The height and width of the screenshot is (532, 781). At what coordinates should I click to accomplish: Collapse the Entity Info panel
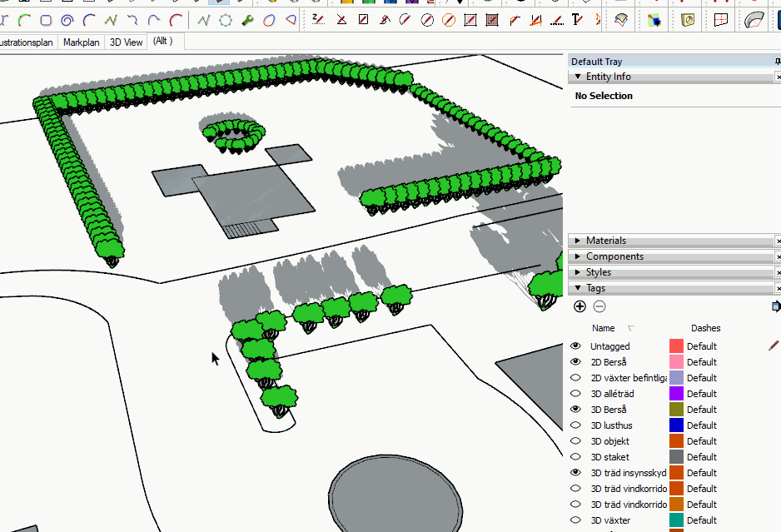(608, 77)
